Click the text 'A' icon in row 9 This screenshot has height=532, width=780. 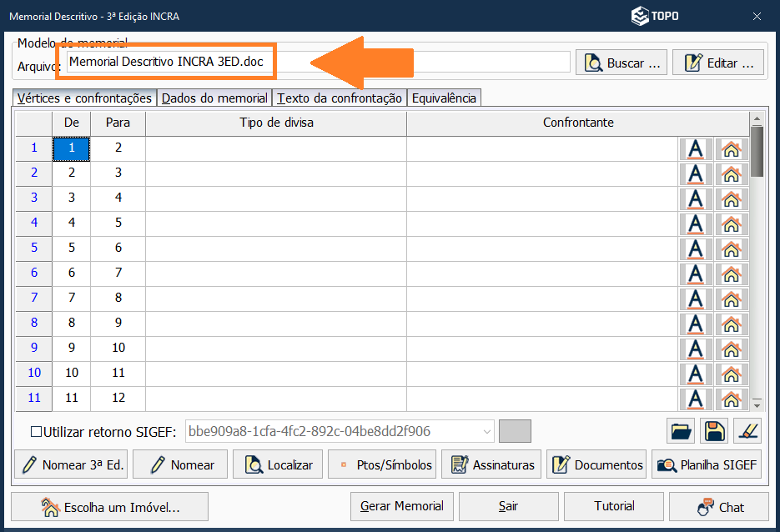[x=696, y=349]
